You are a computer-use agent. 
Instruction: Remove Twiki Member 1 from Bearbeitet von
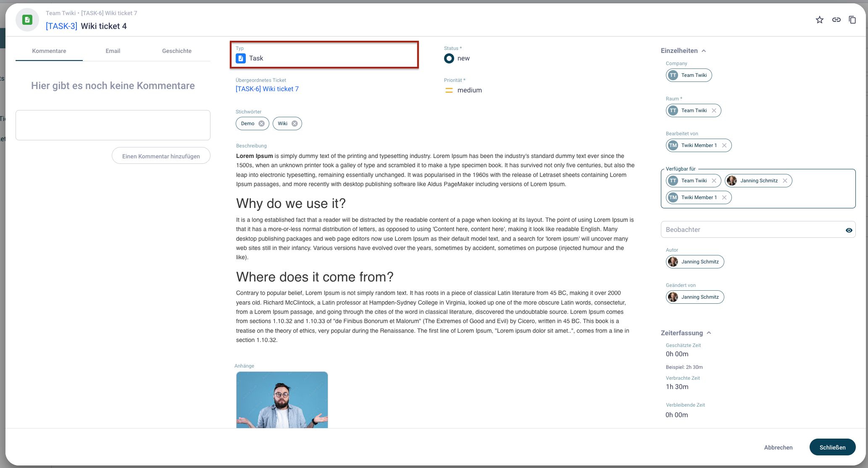pos(724,145)
